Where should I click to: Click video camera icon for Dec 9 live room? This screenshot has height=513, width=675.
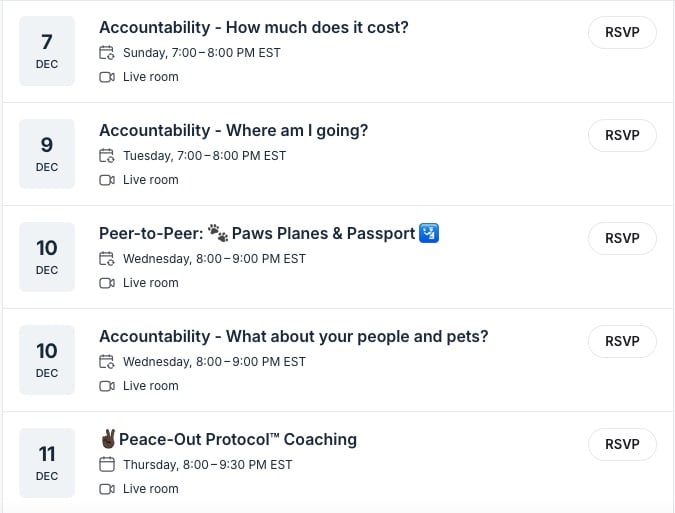click(x=107, y=180)
